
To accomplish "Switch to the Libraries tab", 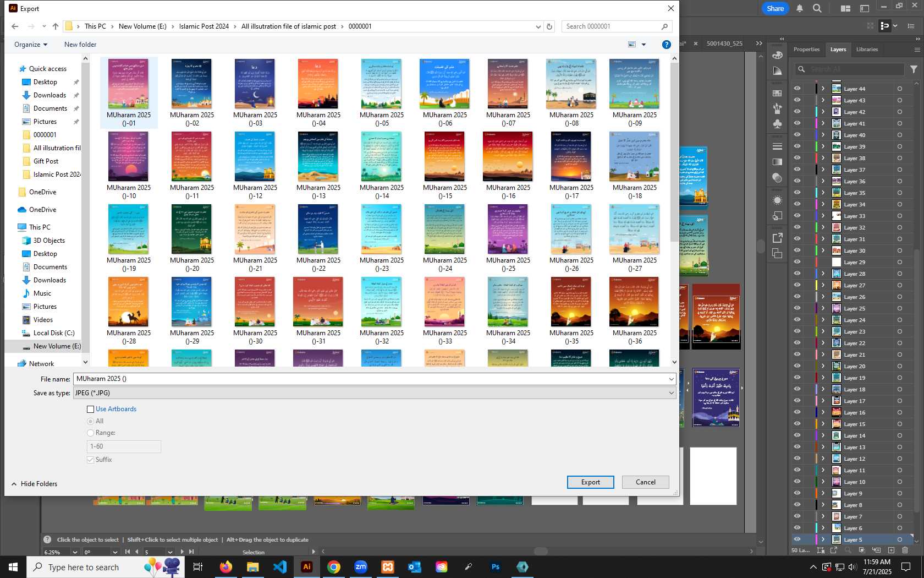I will coord(867,50).
